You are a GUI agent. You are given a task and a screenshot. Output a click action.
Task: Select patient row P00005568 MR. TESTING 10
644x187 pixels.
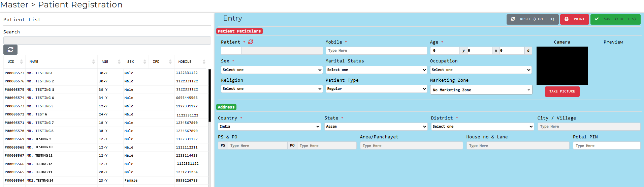(x=105, y=148)
